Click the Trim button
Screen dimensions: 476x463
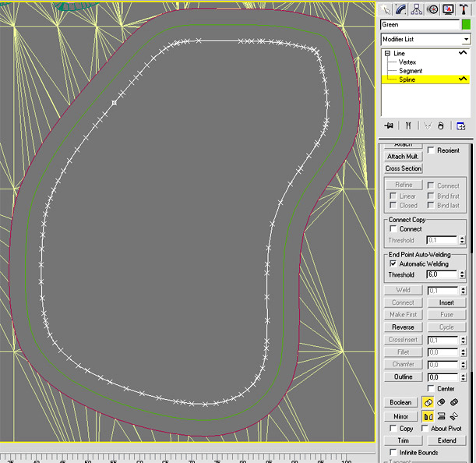click(403, 440)
